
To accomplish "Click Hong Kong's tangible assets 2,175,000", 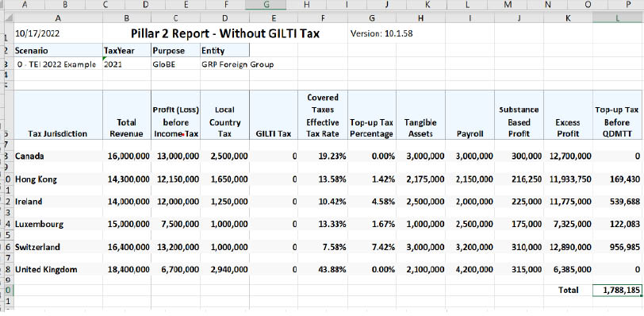I will coord(420,179).
